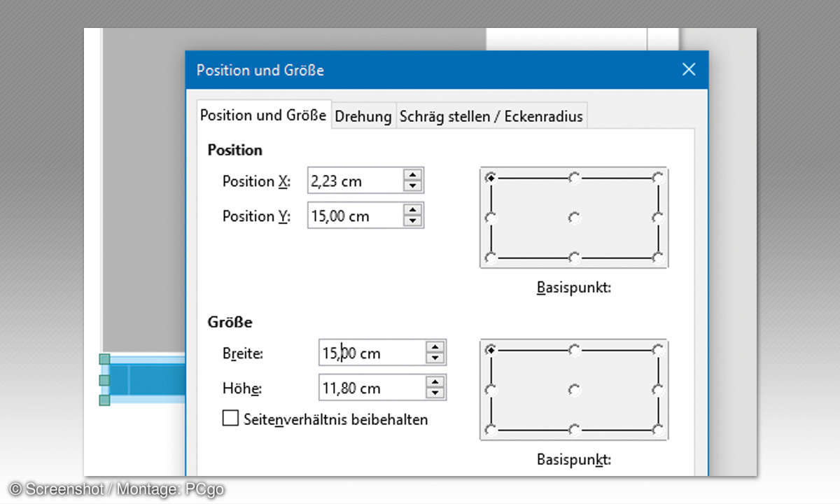The image size is (840, 504).
Task: Select middle-left Position base point
Action: [x=491, y=218]
